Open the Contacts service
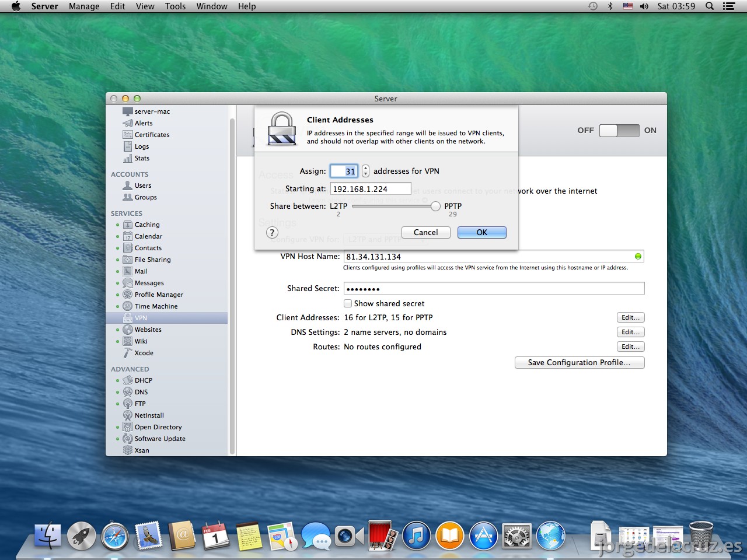The width and height of the screenshot is (747, 560). pos(142,248)
